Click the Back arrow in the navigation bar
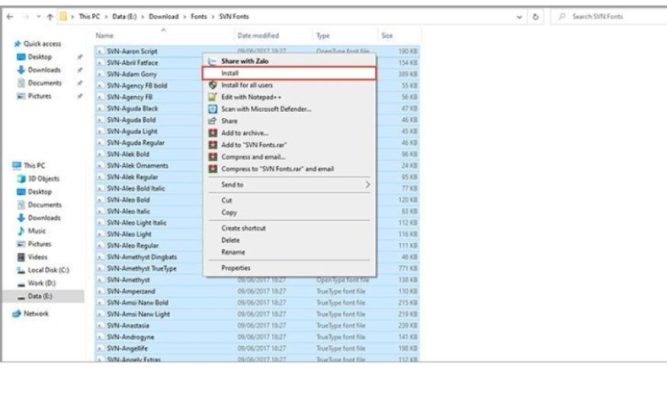This screenshot has width=667, height=400. [x=8, y=18]
